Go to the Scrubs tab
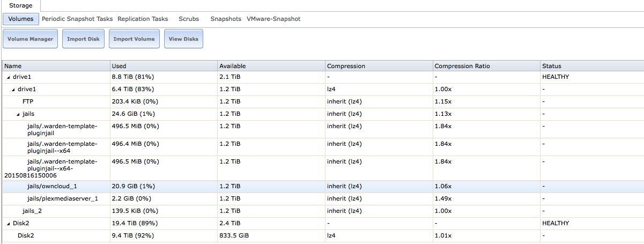This screenshot has width=644, height=244. (x=189, y=19)
